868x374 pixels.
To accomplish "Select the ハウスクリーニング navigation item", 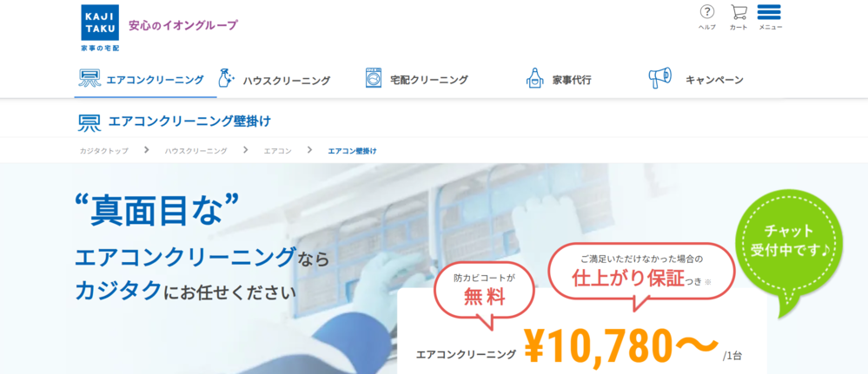I will (x=286, y=81).
